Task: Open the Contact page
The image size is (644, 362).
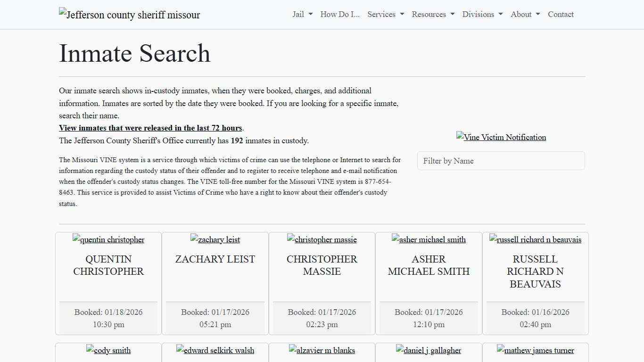Action: 561,15
